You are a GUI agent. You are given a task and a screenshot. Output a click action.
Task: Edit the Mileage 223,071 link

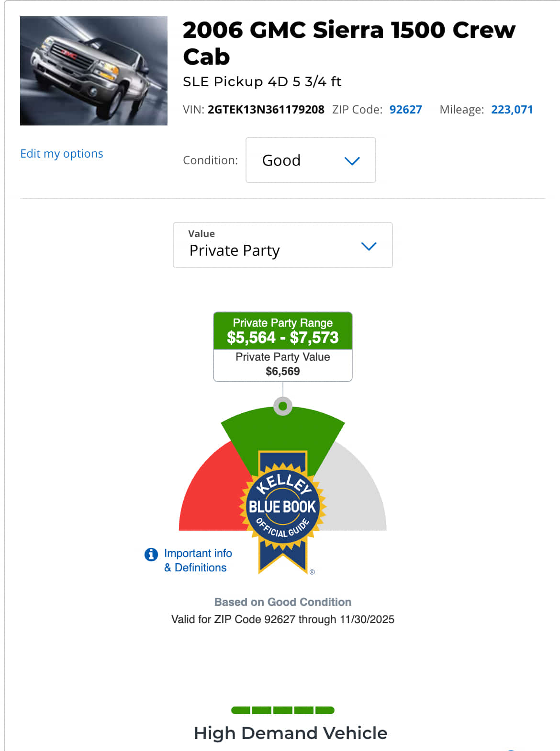click(512, 110)
